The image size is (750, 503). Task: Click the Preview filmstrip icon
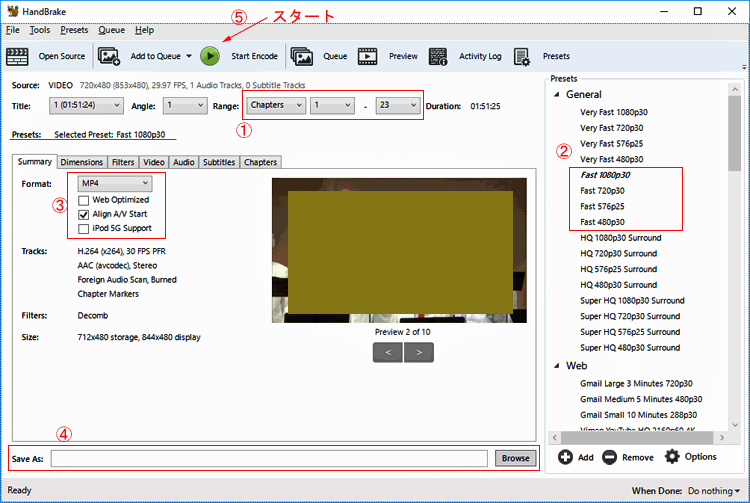pos(367,56)
